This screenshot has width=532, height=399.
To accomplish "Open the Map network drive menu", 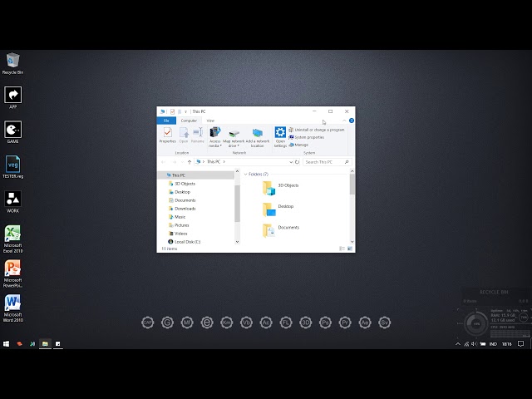I will (234, 138).
